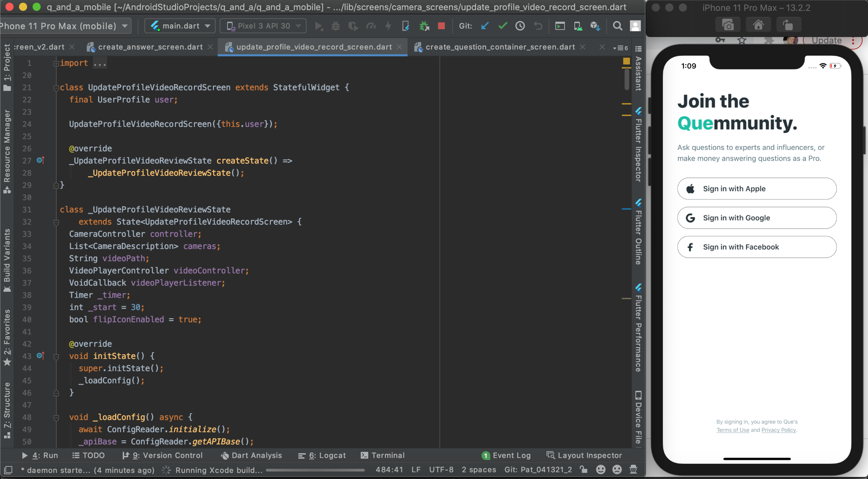This screenshot has width=868, height=479.
Task: Open Dart Analysis tool window
Action: [x=251, y=455]
